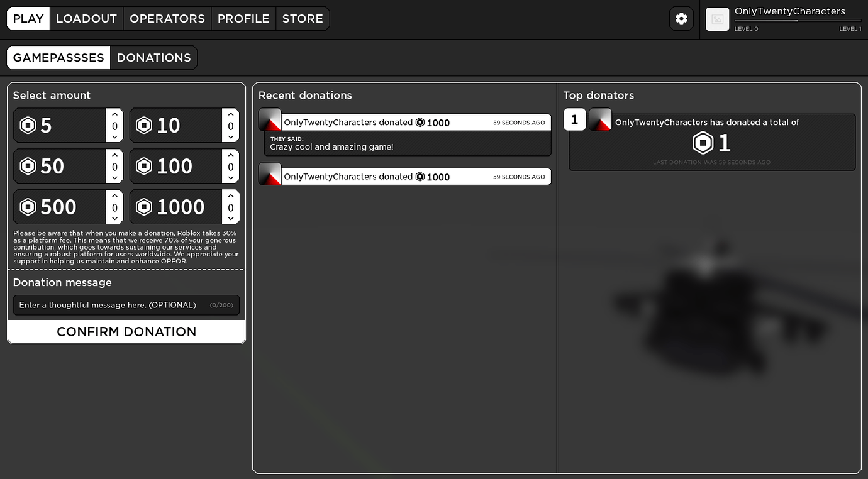868x479 pixels.
Task: Click the profile picture placeholder beside OnlyTwentyCharacters
Action: 718,19
